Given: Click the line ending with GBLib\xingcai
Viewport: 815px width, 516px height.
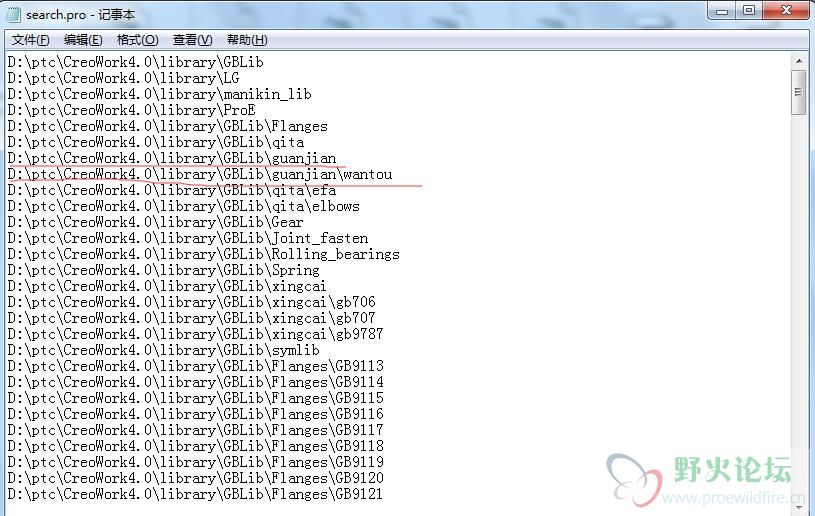Looking at the screenshot, I should click(x=167, y=286).
